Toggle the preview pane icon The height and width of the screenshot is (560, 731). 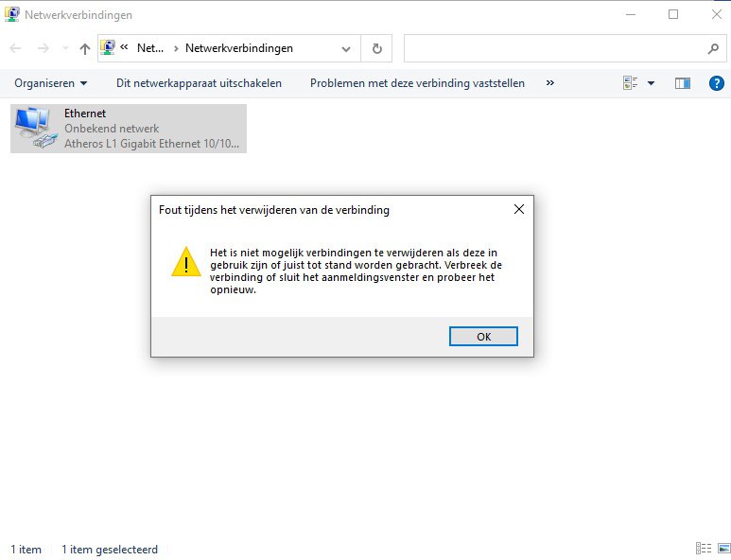tap(683, 83)
